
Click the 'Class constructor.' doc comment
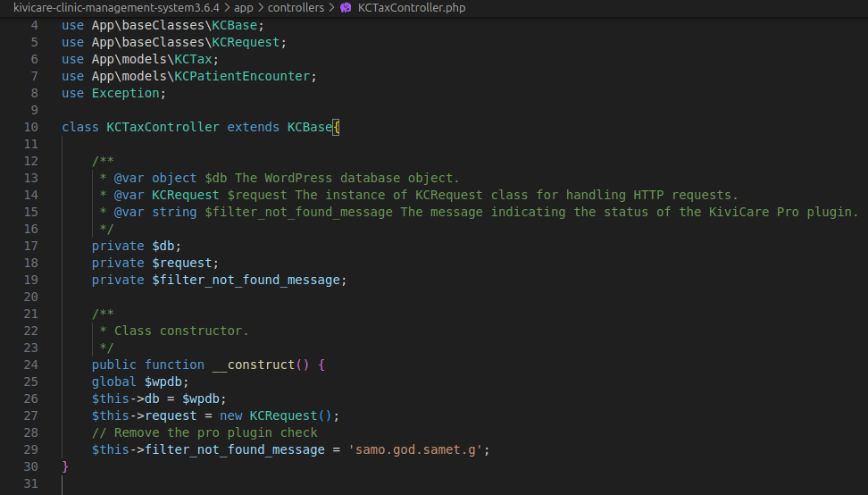pos(181,331)
